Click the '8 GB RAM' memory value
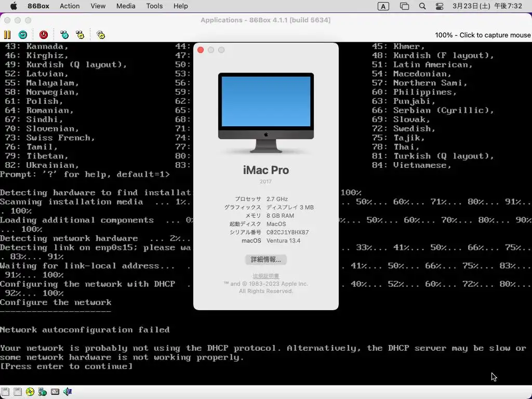 coord(280,216)
